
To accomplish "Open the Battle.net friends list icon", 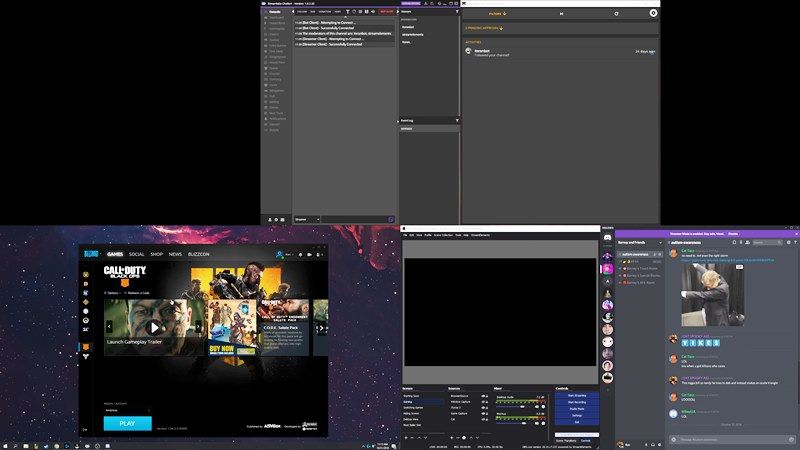I will pos(319,254).
